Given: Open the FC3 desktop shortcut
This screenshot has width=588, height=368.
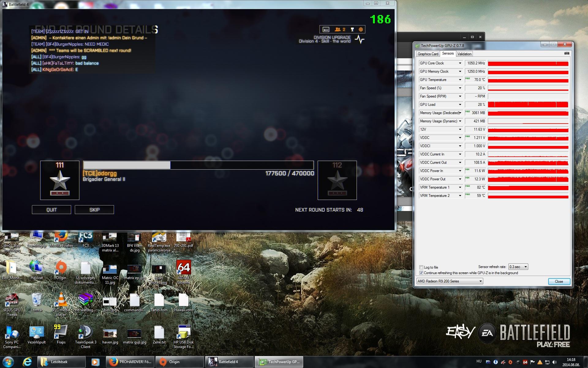Looking at the screenshot, I should pos(85,240).
